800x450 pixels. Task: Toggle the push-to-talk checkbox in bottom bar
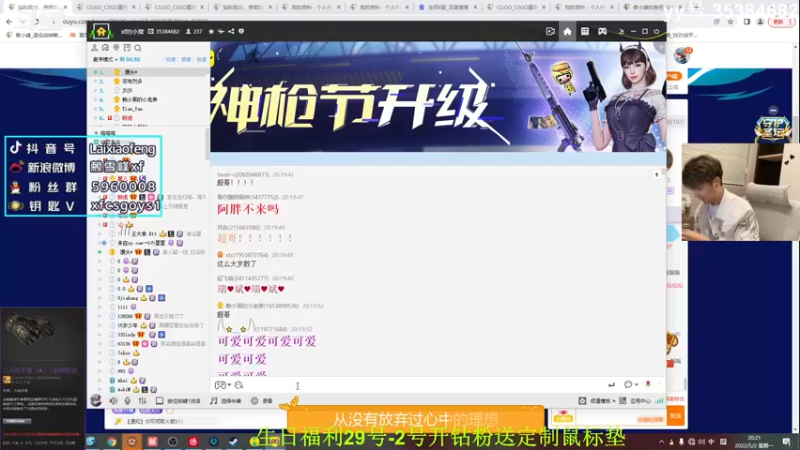tap(159, 401)
